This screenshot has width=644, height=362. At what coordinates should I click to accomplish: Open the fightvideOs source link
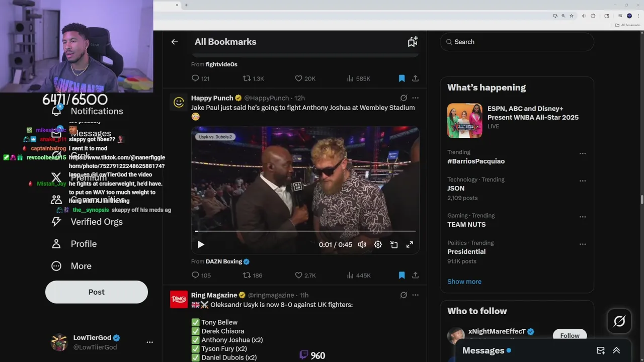[221, 64]
